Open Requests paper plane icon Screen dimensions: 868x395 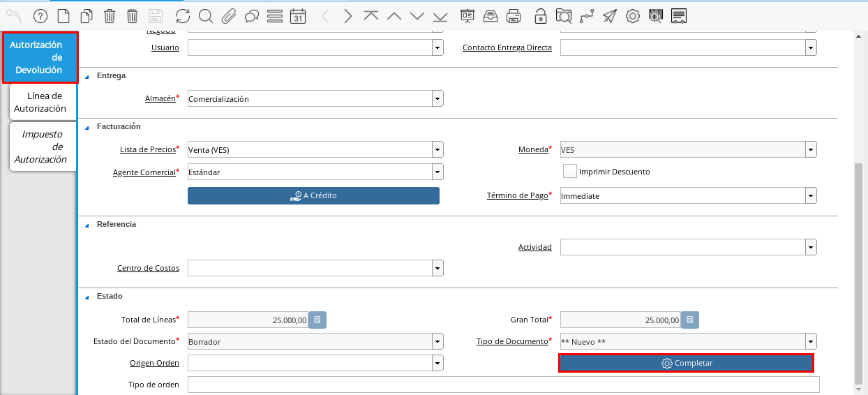[x=609, y=15]
